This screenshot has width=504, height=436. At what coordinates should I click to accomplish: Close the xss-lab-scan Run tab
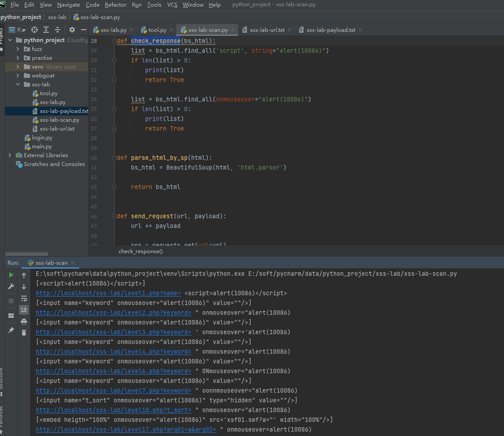pos(72,262)
